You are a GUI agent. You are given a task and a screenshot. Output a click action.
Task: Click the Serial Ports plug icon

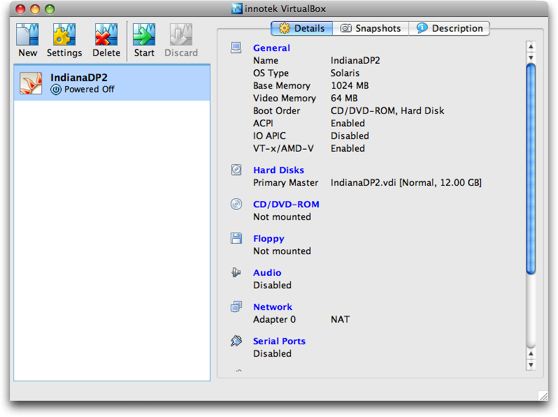coord(236,341)
